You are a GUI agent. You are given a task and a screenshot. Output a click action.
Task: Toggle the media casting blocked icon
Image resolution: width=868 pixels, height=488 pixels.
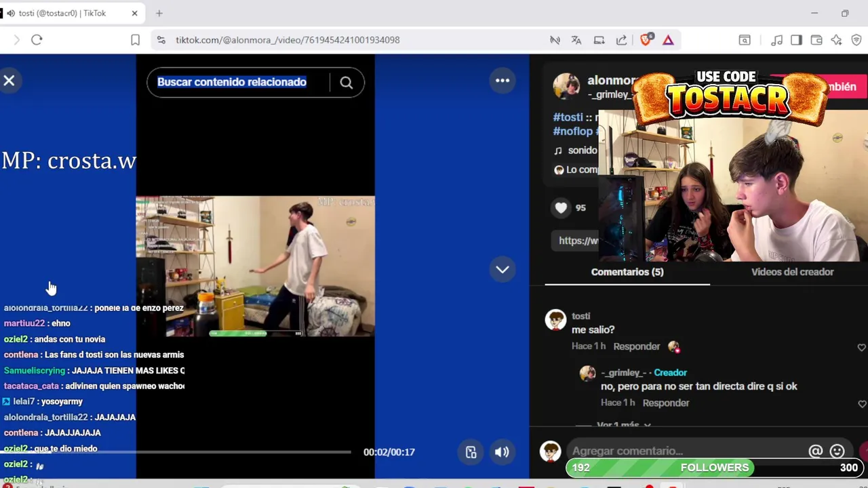click(x=555, y=40)
